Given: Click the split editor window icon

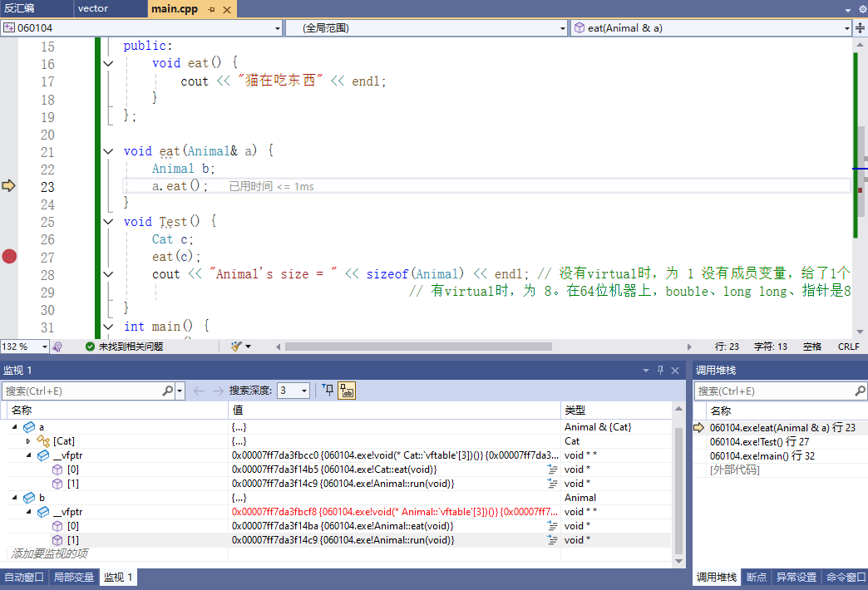Looking at the screenshot, I should pyautogui.click(x=861, y=27).
